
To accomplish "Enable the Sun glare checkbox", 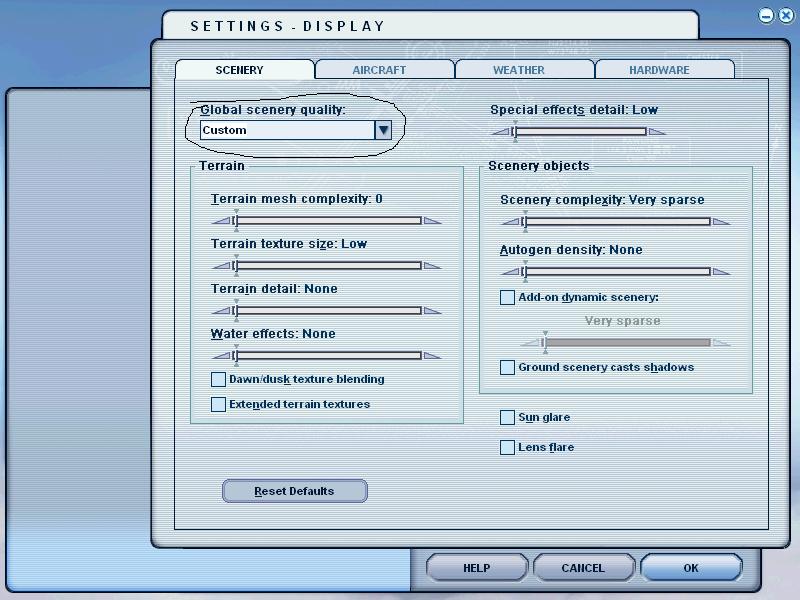I will click(507, 417).
